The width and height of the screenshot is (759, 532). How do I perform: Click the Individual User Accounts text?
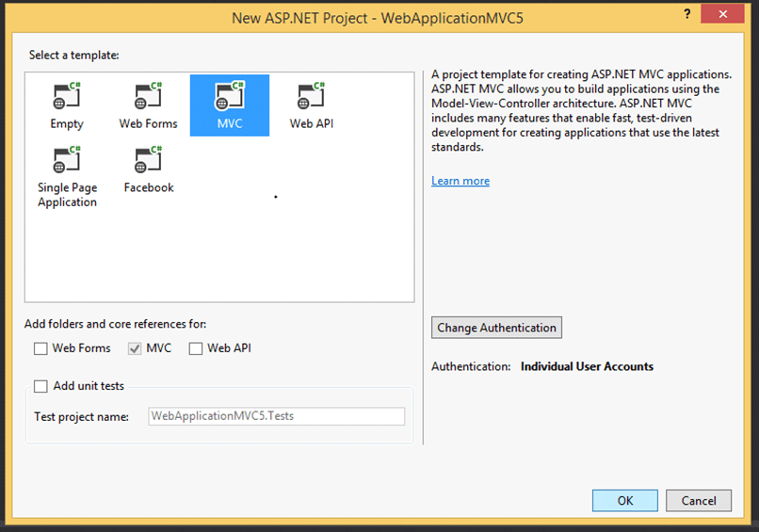(x=588, y=366)
